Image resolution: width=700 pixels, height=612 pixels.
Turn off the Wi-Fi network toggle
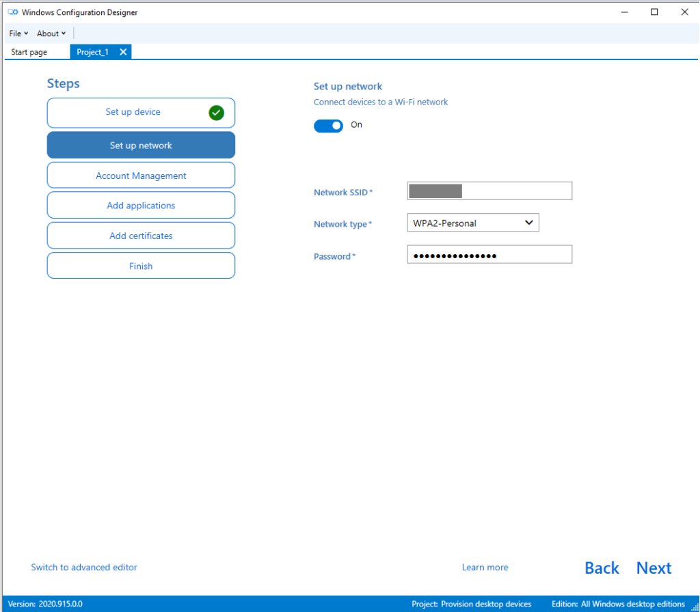click(x=329, y=126)
